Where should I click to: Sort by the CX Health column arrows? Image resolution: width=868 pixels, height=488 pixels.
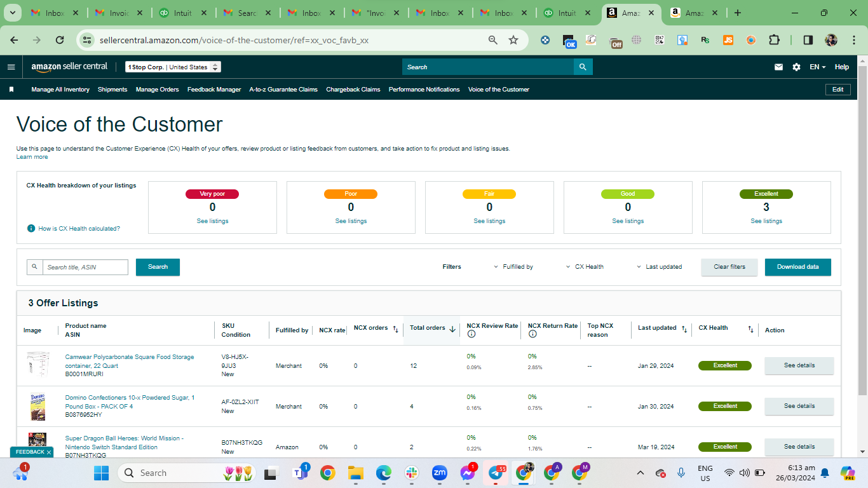[x=750, y=329]
